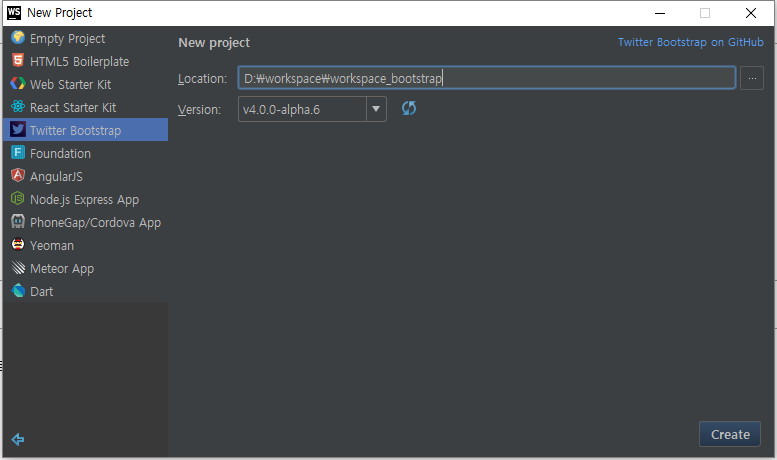Screen dimensions: 777x460
Task: Click the Meteor App striped icon
Action: pyautogui.click(x=18, y=267)
